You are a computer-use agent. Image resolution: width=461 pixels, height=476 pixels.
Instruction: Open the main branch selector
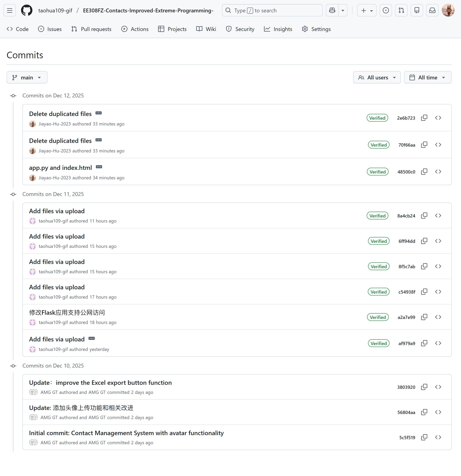(x=27, y=77)
